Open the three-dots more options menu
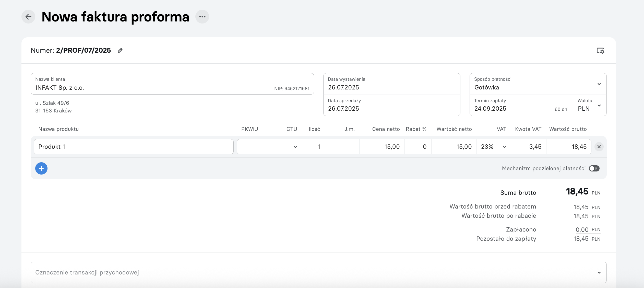Image resolution: width=644 pixels, height=288 pixels. (202, 17)
